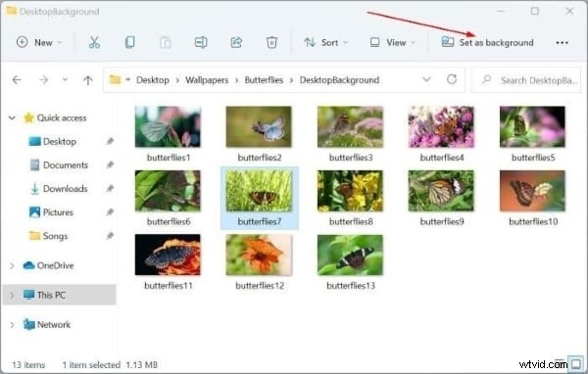Screen dimensions: 588x374
Task: Select butterflies13 thumbnail
Action: tap(350, 255)
